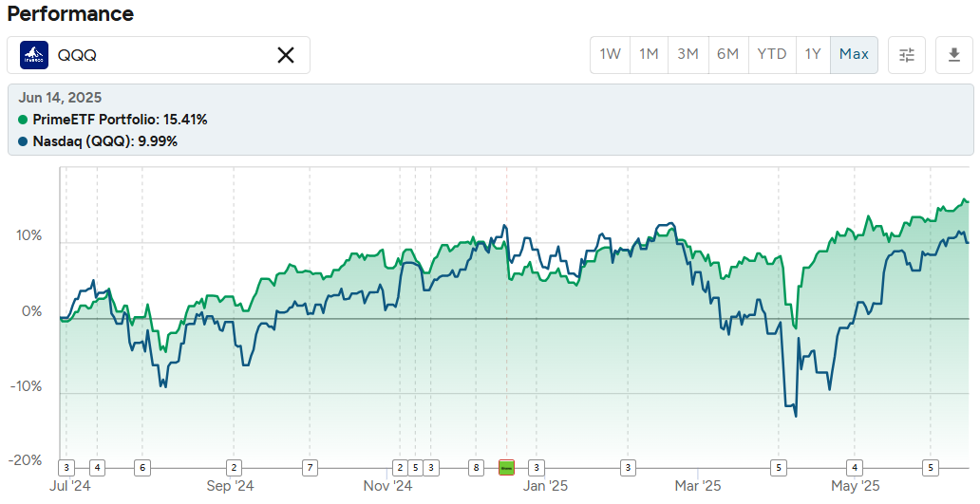Open the timeline marker labeled 6
The height and width of the screenshot is (504, 980).
pos(142,467)
